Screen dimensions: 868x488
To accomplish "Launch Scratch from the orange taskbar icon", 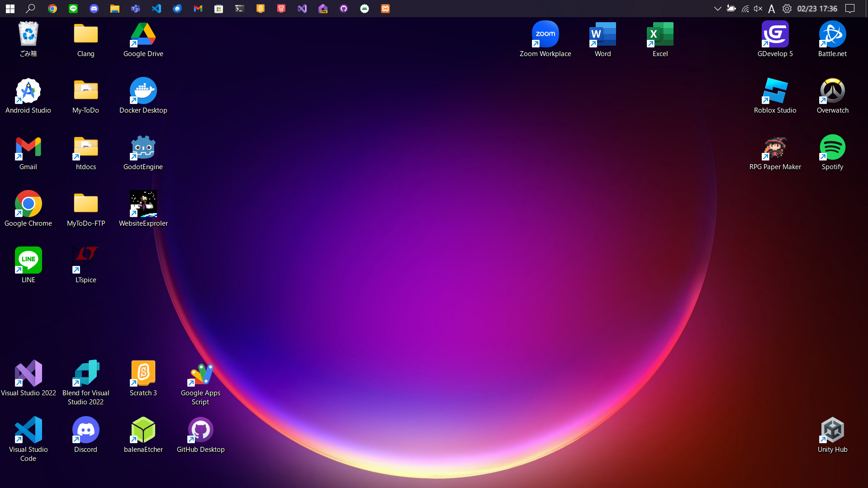I will click(261, 9).
